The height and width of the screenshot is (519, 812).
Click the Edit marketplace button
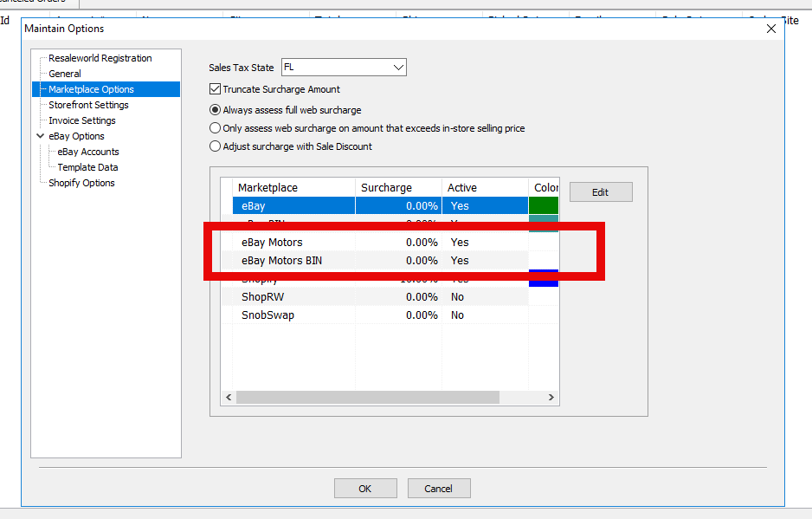pos(601,191)
